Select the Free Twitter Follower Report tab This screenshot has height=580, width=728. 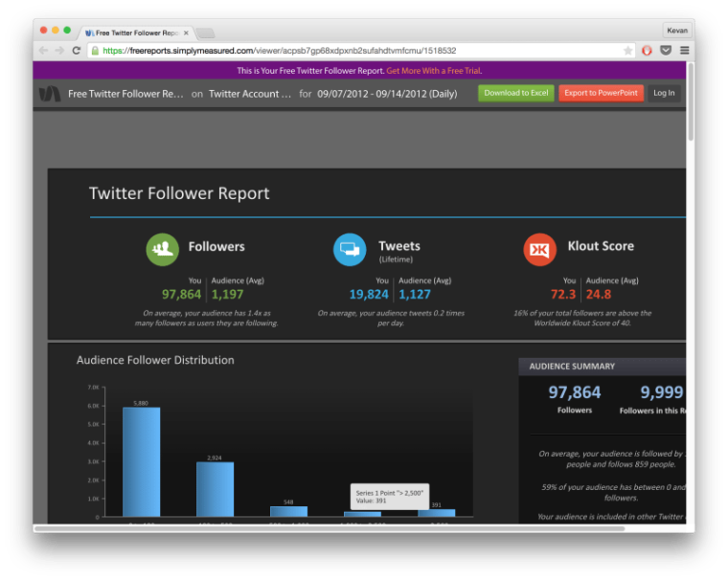pos(136,33)
